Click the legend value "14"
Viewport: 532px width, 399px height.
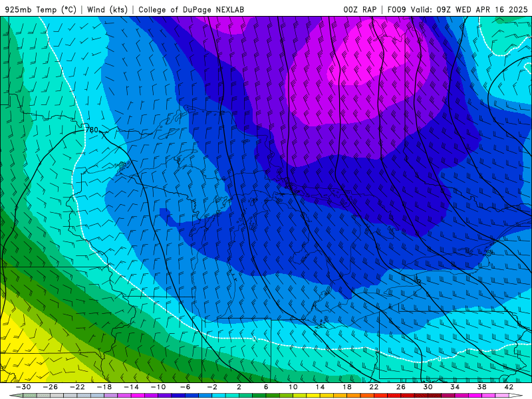[320, 387]
